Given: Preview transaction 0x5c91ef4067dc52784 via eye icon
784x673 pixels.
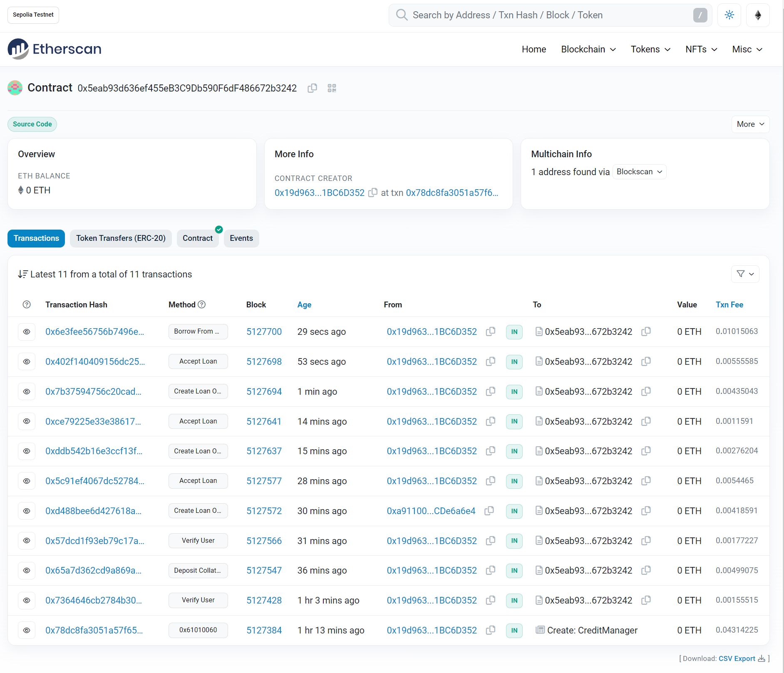Looking at the screenshot, I should (x=27, y=481).
